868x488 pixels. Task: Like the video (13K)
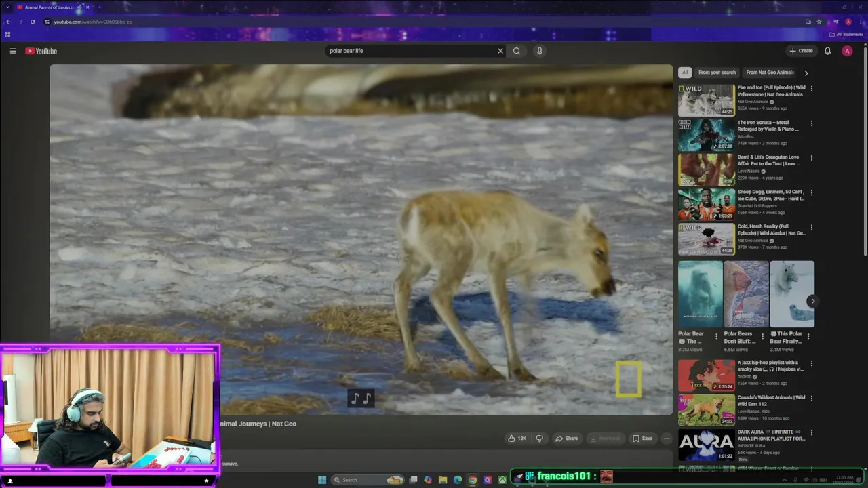click(517, 439)
